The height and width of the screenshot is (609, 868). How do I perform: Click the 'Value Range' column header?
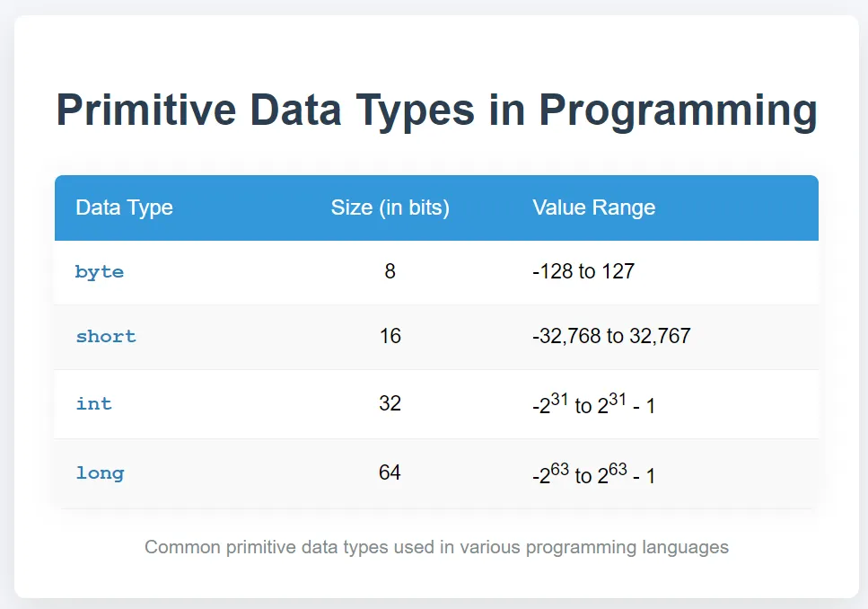coord(593,207)
